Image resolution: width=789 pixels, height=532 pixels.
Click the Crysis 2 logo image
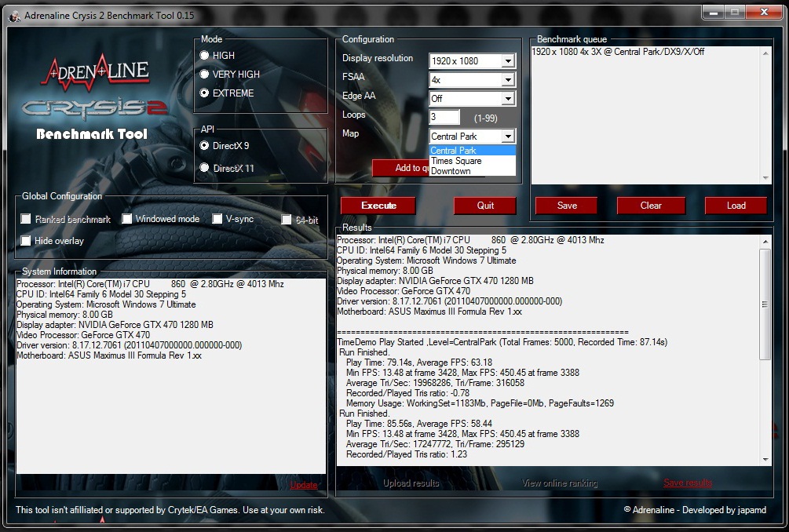pyautogui.click(x=94, y=107)
